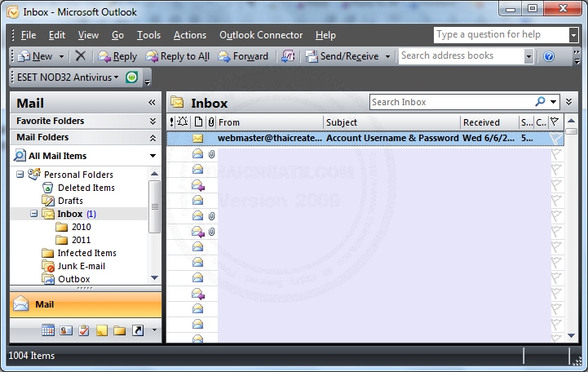Collapse the Inbox tree node
This screenshot has height=372, width=588.
click(33, 214)
